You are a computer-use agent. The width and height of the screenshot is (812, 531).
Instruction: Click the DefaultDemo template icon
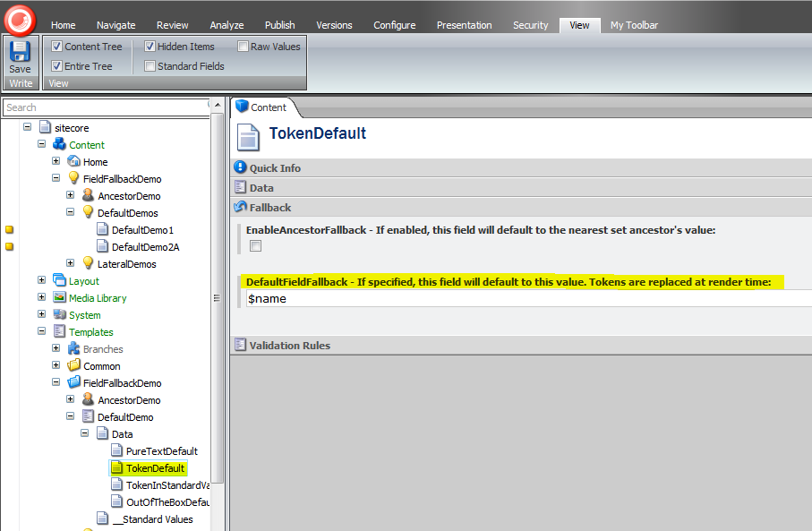coord(88,416)
